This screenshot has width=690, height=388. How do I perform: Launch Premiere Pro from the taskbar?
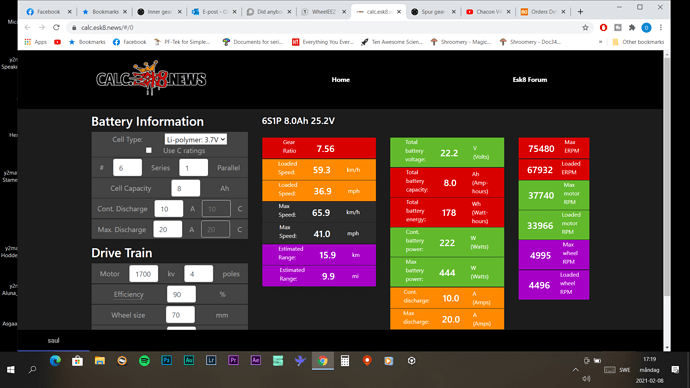tap(233, 361)
